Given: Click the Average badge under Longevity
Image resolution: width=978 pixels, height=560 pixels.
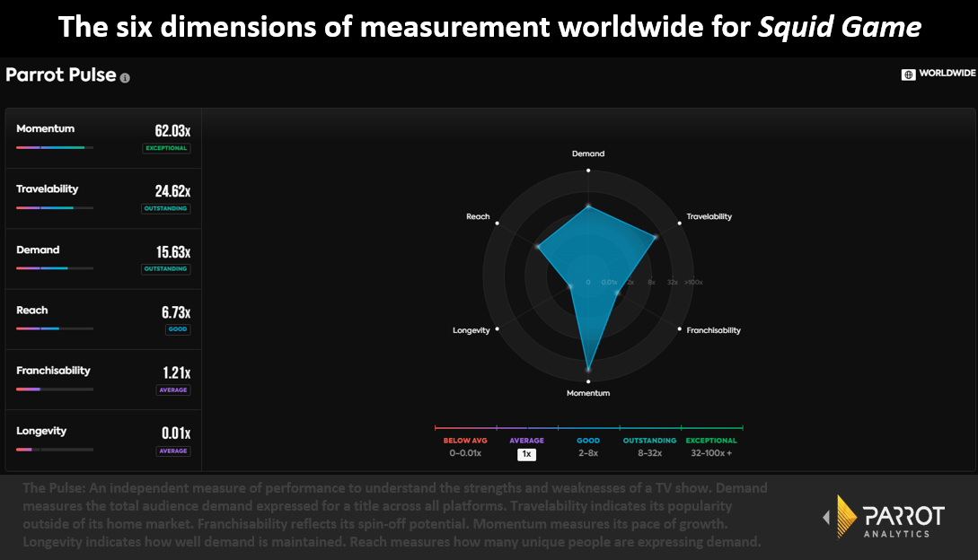Looking at the screenshot, I should point(173,451).
